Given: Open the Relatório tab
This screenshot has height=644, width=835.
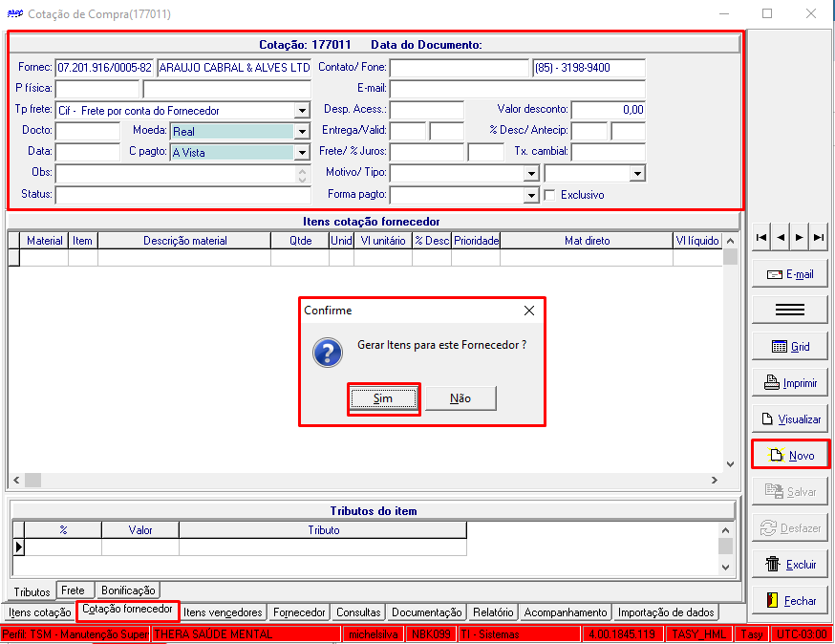Looking at the screenshot, I should (493, 612).
